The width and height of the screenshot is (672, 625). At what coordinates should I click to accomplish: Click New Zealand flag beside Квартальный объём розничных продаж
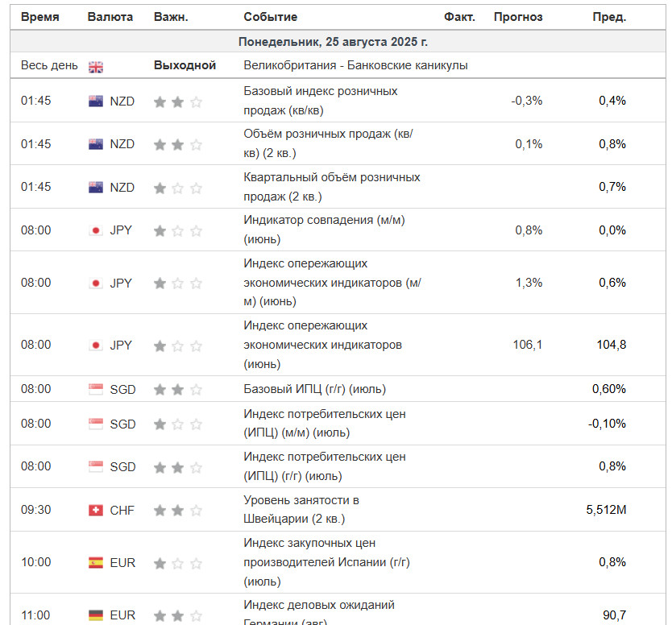[x=96, y=187]
